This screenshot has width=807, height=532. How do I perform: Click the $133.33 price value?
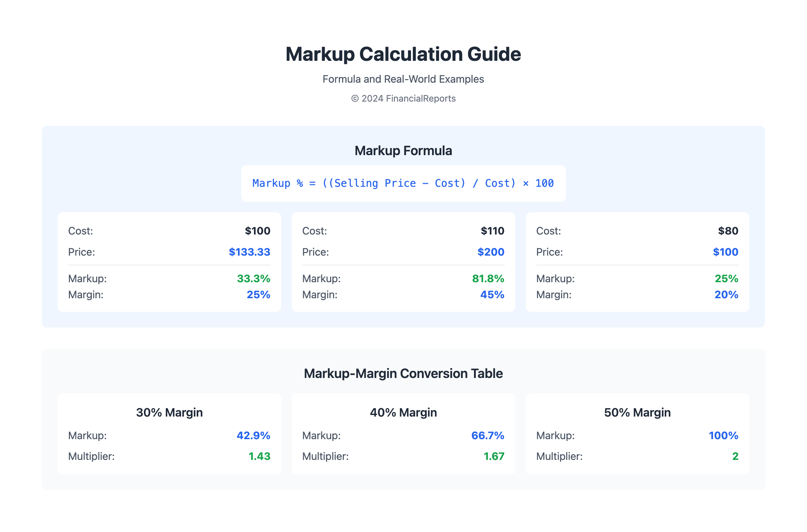tap(249, 252)
